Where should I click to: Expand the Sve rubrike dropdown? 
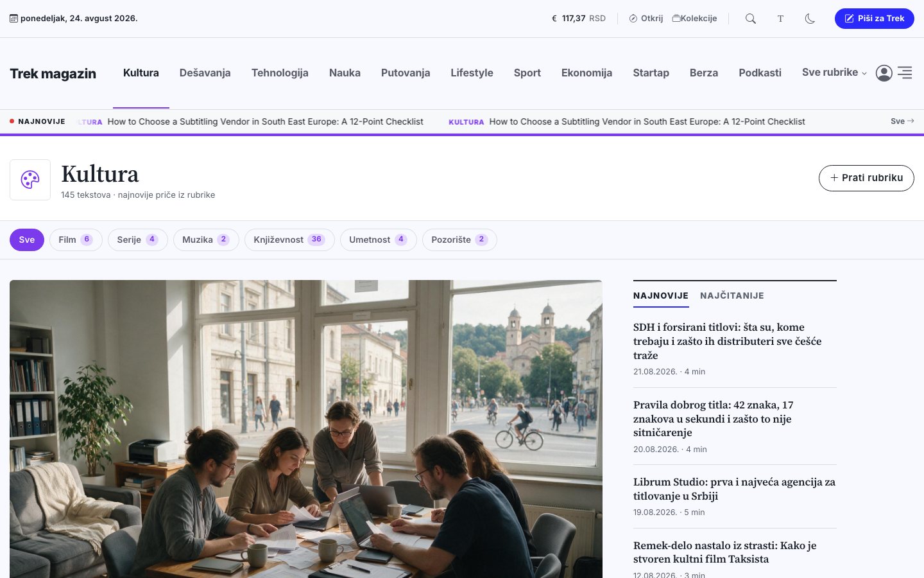tap(834, 73)
